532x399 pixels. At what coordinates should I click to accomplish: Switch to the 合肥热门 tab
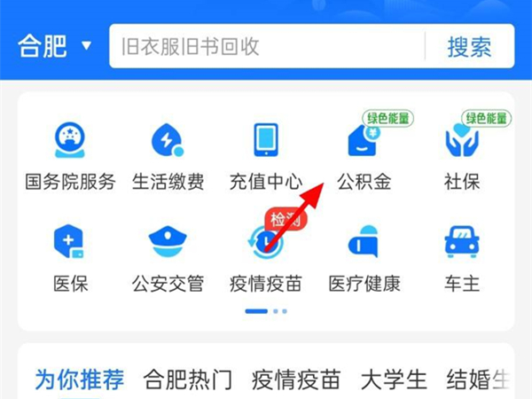pyautogui.click(x=188, y=379)
